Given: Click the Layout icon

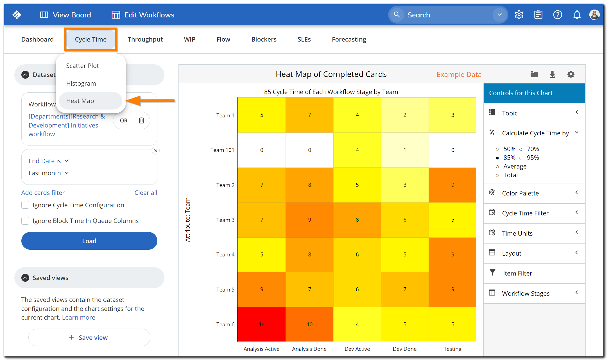Looking at the screenshot, I should (492, 253).
